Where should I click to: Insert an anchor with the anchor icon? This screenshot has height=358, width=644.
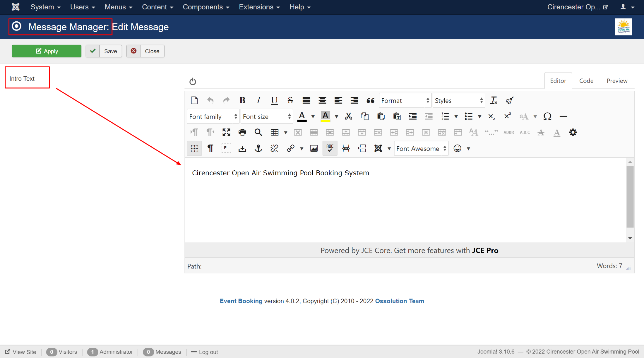[x=258, y=148]
